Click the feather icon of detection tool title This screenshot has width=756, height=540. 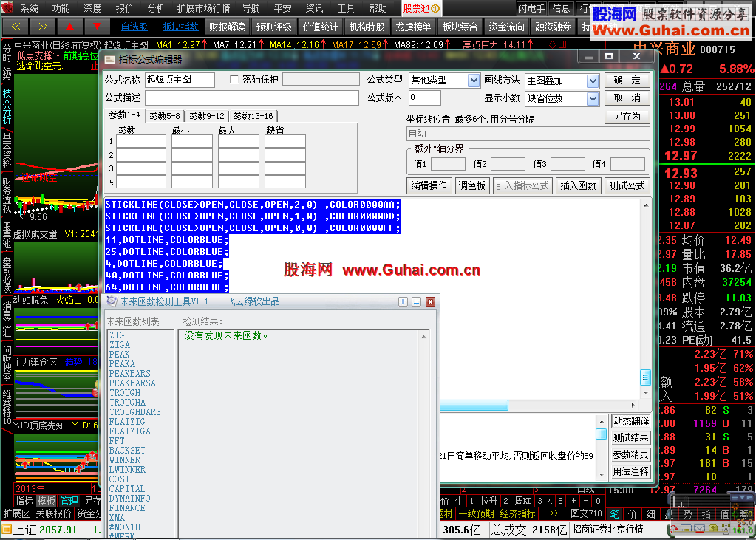[112, 302]
